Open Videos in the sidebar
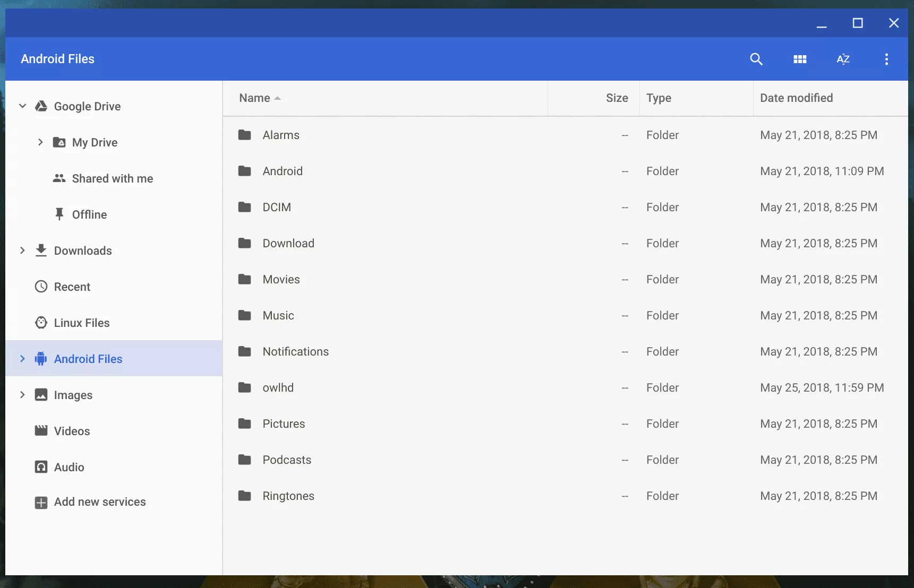Screen dimensions: 914x588 tap(72, 431)
